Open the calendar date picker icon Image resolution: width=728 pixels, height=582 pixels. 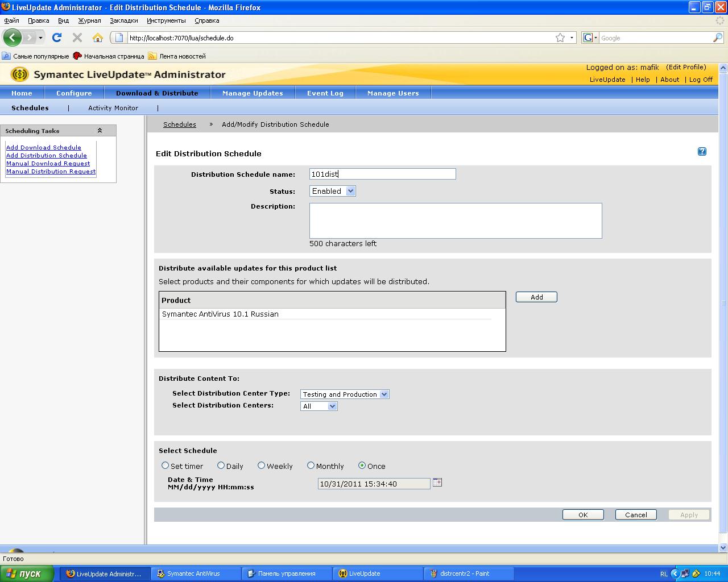[x=437, y=483]
